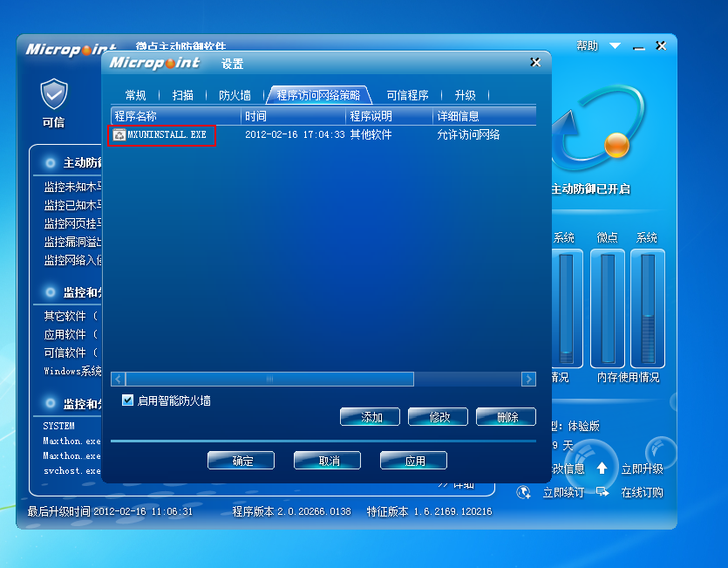Cancel the dialog with 取消
This screenshot has width=728, height=568.
point(327,460)
